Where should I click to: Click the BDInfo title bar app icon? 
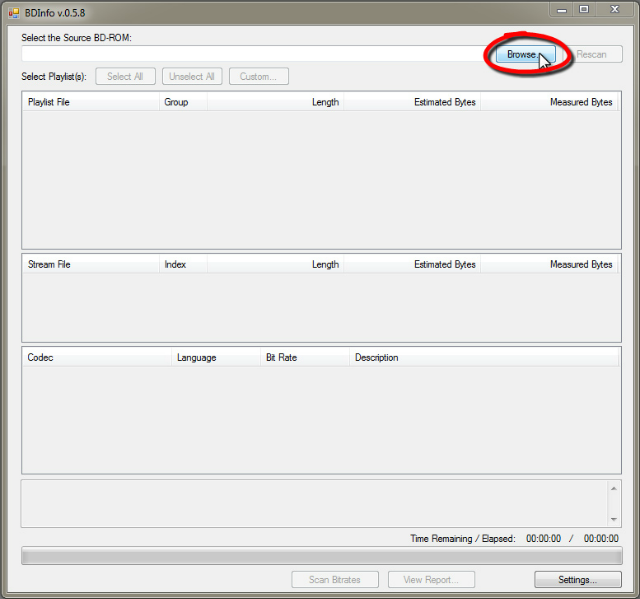pyautogui.click(x=14, y=13)
